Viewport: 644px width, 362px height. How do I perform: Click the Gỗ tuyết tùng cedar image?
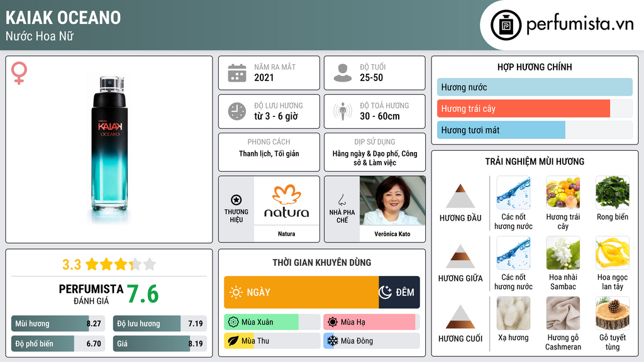(613, 313)
